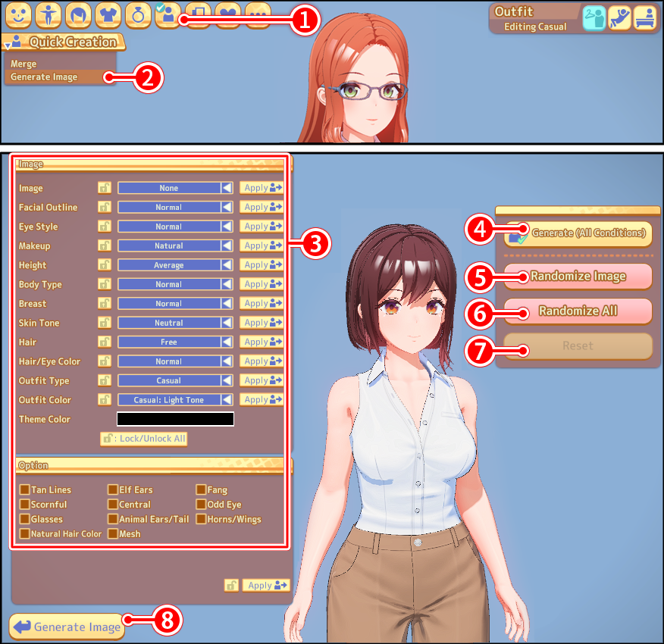
Task: Toggle the Glasses option checkbox
Action: pos(25,519)
